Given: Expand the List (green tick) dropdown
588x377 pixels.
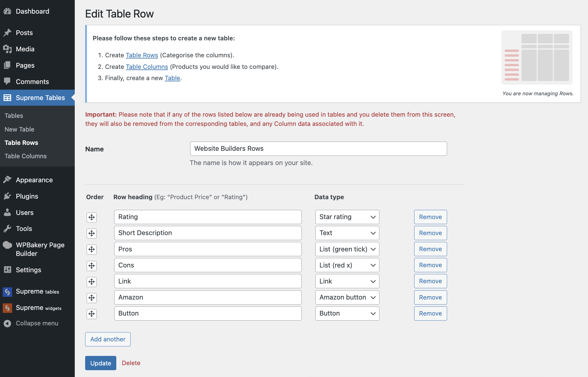Looking at the screenshot, I should point(347,249).
